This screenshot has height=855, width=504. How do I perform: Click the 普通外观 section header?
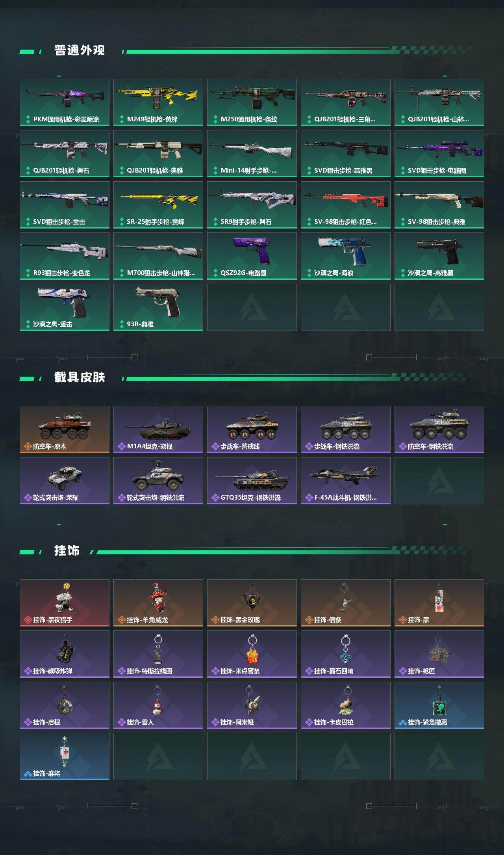click(x=80, y=50)
